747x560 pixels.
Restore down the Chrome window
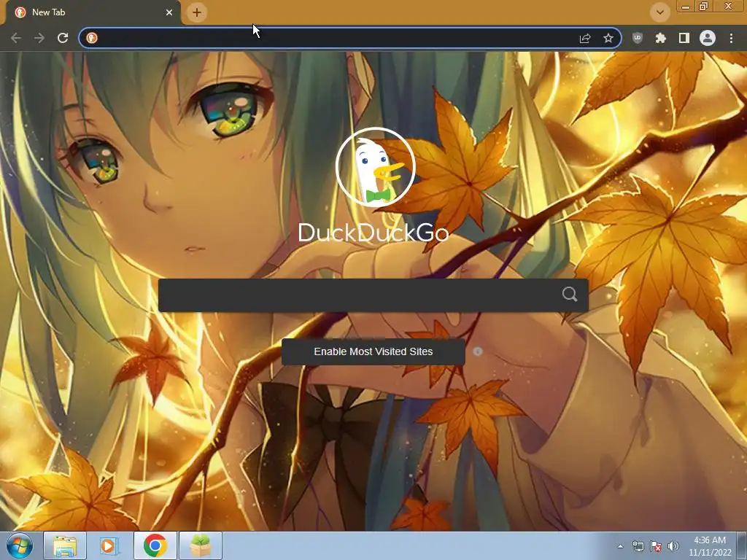tap(704, 6)
